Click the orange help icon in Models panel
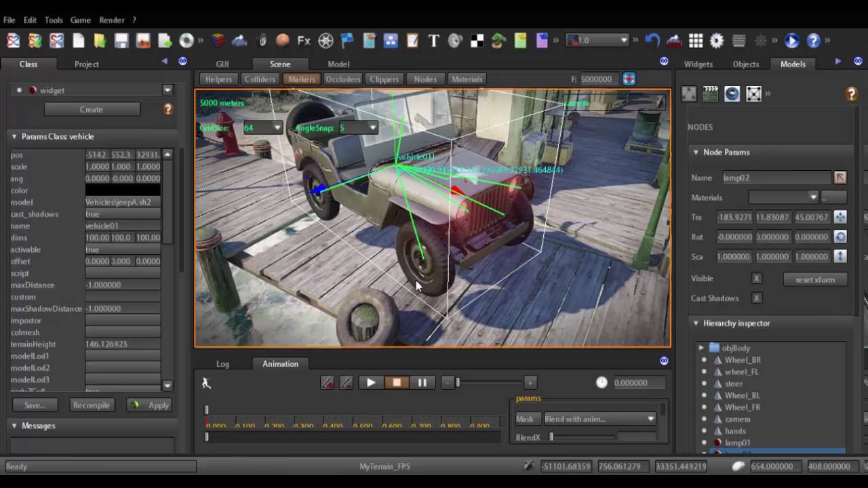 coord(852,94)
